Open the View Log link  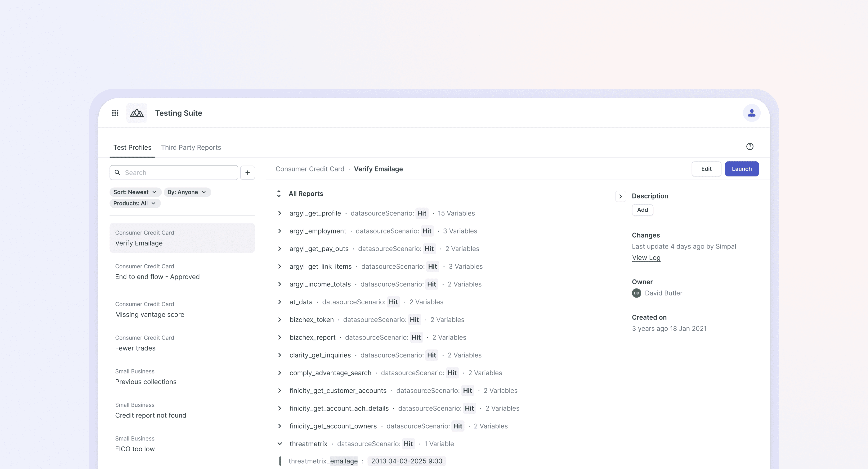pos(646,258)
